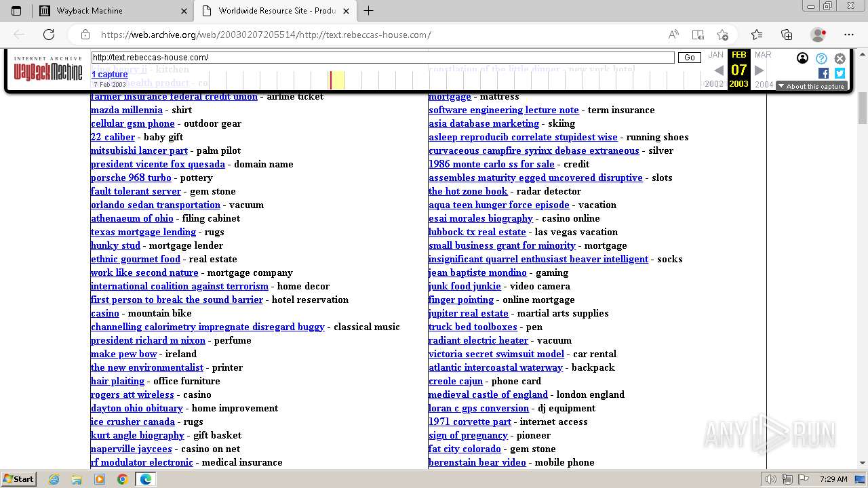Open software engineering lecture note link
868x488 pixels.
pos(504,110)
